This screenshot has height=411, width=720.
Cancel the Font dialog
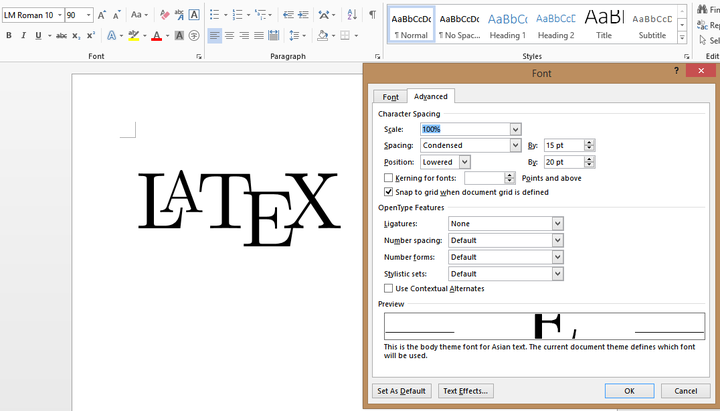coord(686,391)
